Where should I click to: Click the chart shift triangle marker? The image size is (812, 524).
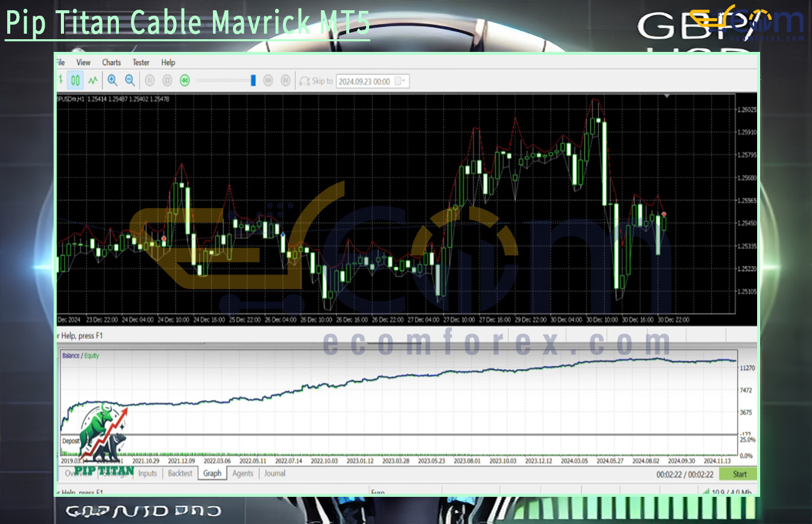[x=667, y=95]
